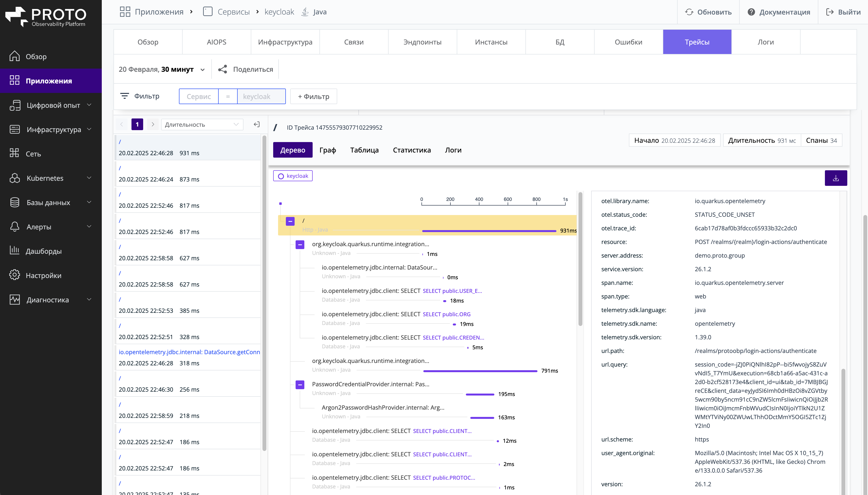Expand the Диагностика submenu chevron
The image size is (868, 495).
tap(89, 299)
